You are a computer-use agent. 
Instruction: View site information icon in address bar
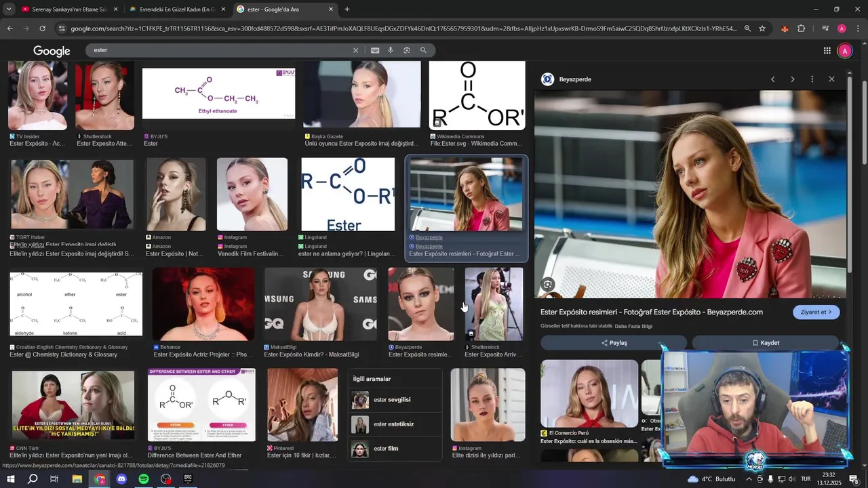click(x=62, y=28)
